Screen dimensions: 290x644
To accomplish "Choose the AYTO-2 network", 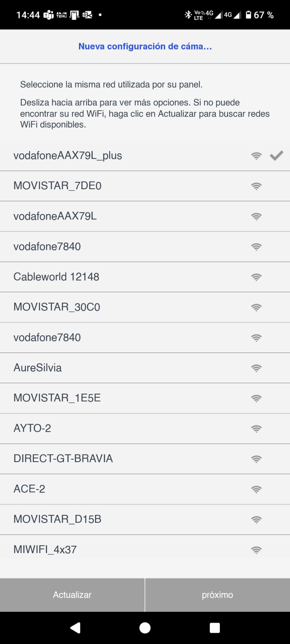I will click(x=32, y=428).
